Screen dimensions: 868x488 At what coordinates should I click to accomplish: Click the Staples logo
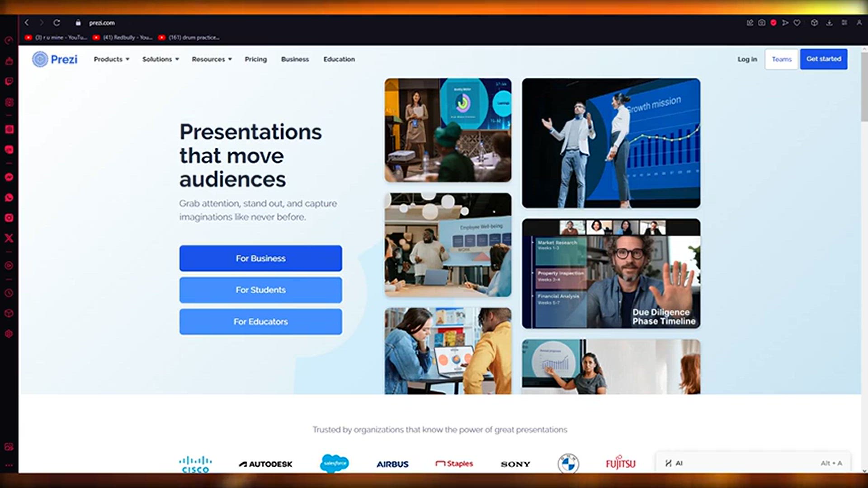pos(454,464)
